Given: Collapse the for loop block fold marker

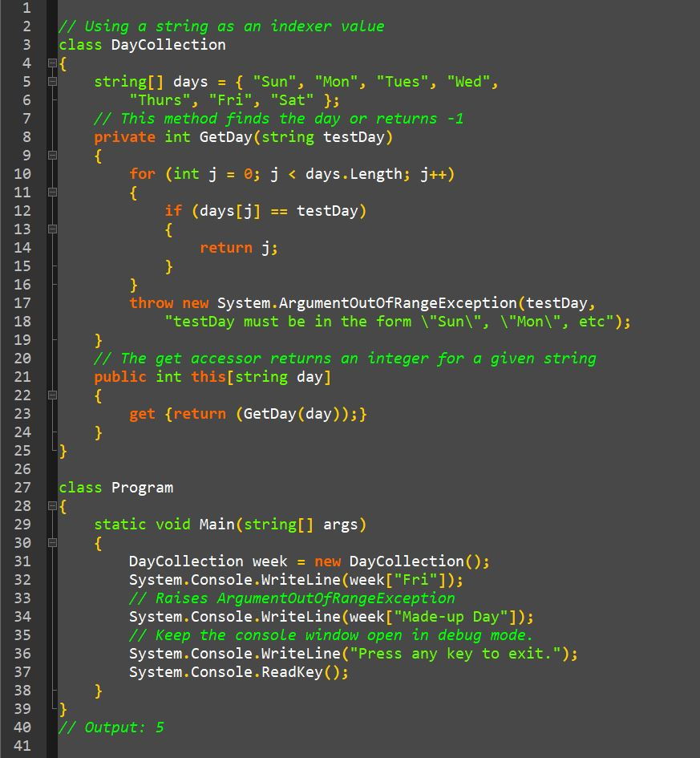Looking at the screenshot, I should tap(52, 193).
